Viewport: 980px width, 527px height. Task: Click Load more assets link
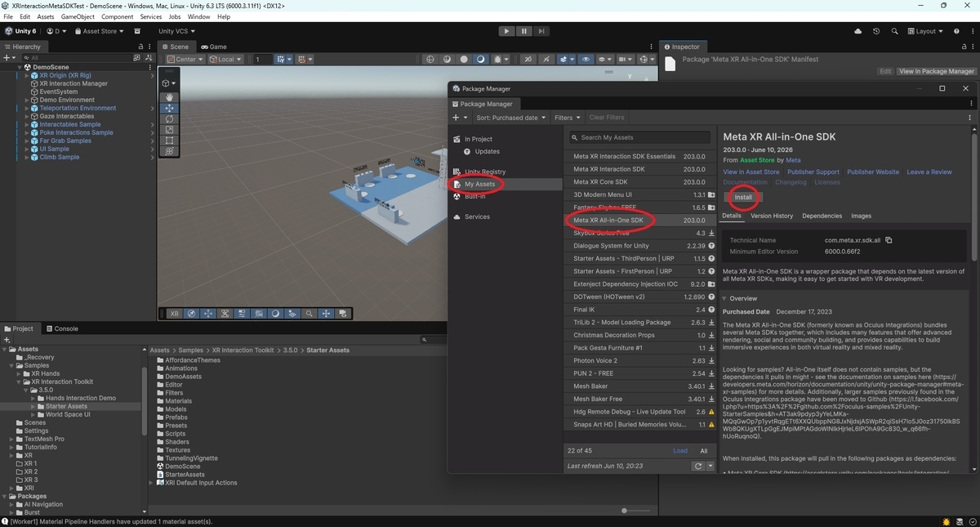680,451
